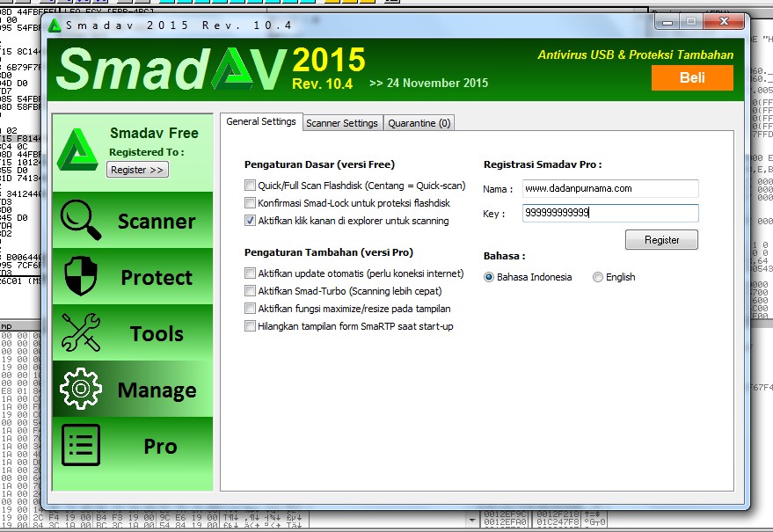Close the Smadav window
The width and height of the screenshot is (773, 532).
point(724,21)
